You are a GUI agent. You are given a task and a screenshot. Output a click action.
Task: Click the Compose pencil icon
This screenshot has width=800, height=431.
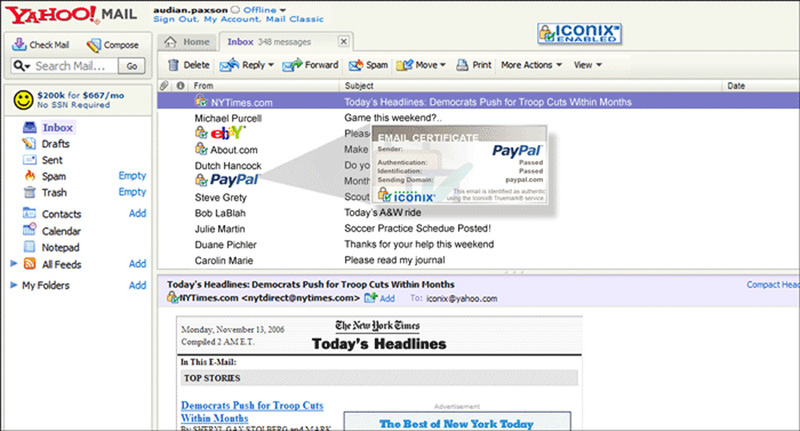[93, 45]
